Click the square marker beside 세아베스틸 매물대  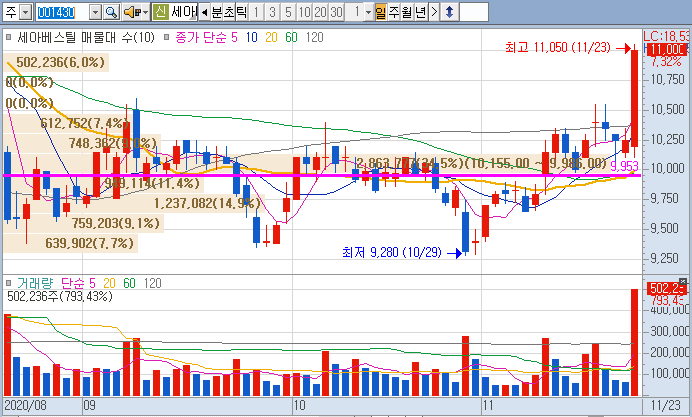pyautogui.click(x=8, y=38)
